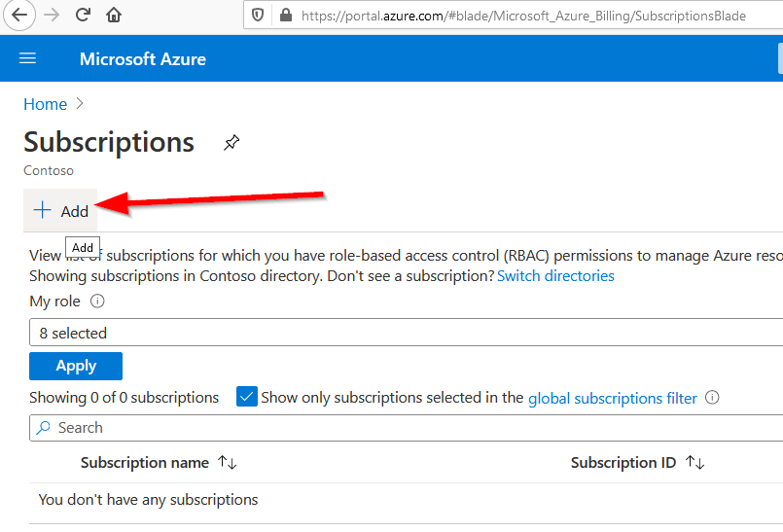This screenshot has height=532, width=783.
Task: Click the Microsoft Azure title
Action: 143,59
